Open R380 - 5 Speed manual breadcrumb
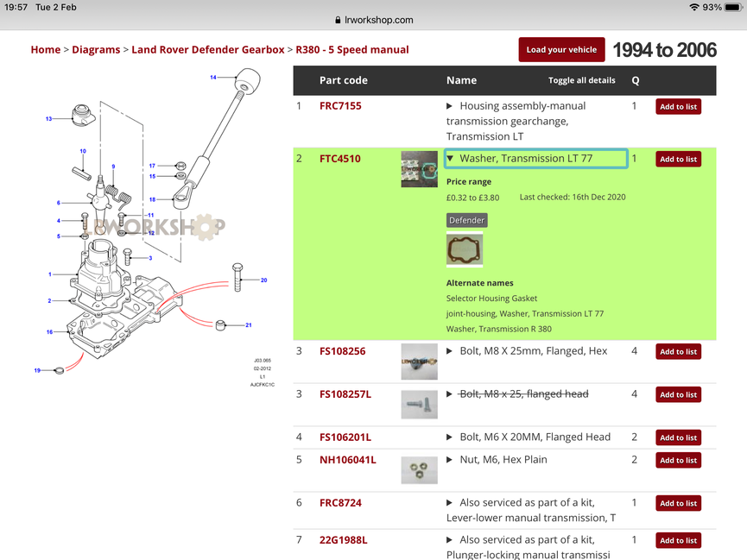This screenshot has width=747, height=560. (x=352, y=49)
